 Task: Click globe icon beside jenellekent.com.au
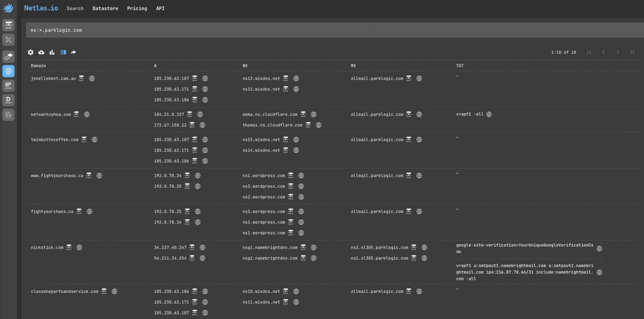coord(92,78)
